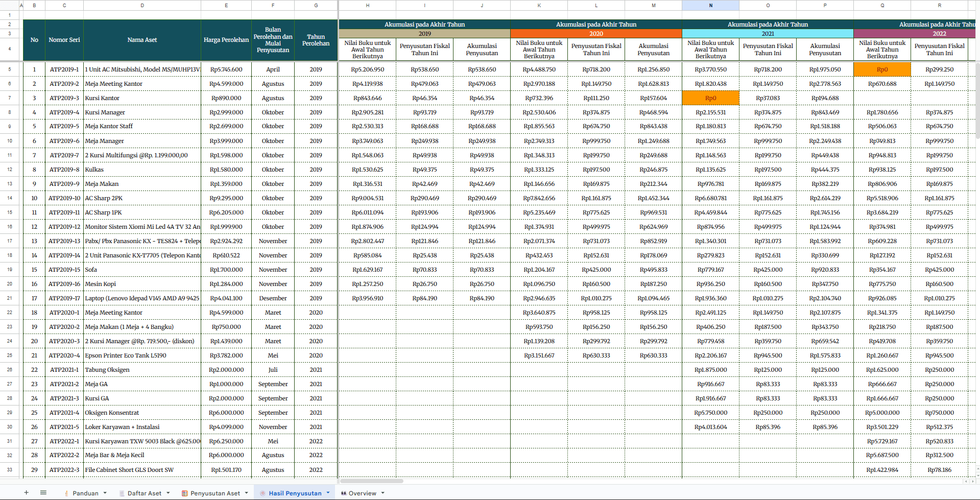Select column H header

[367, 5]
